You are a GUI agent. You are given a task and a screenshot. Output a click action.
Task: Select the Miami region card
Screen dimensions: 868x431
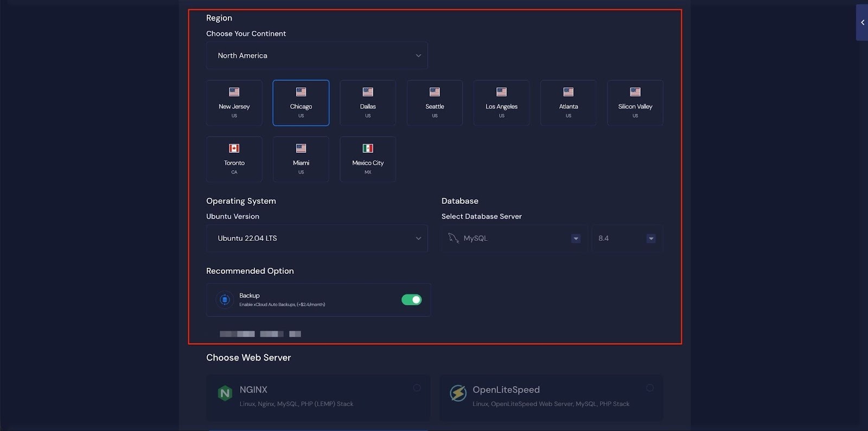pos(301,159)
